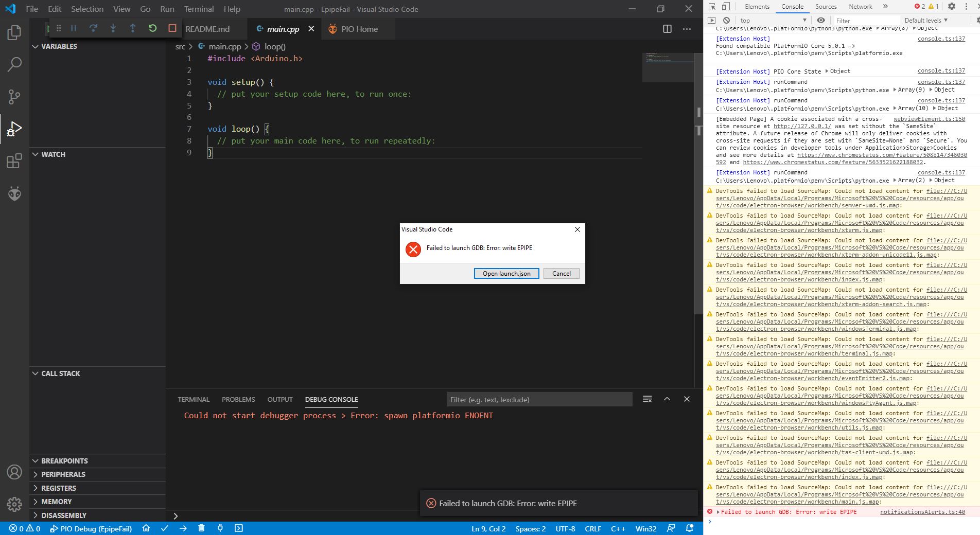Open the editor More Actions menu
The height and width of the screenshot is (535, 980).
tap(687, 29)
